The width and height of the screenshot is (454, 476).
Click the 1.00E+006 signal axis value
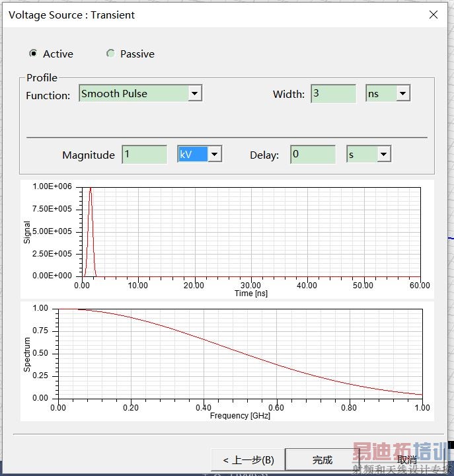52,186
